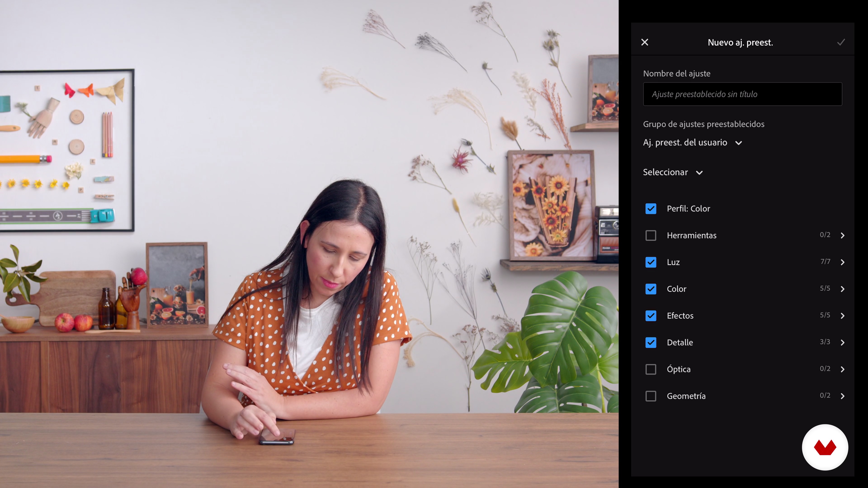Uncheck the Efectos checkbox
Image resolution: width=868 pixels, height=488 pixels.
click(651, 316)
